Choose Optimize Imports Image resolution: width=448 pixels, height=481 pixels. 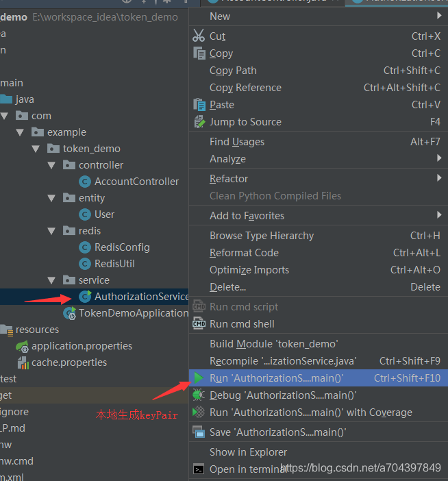click(x=319, y=270)
